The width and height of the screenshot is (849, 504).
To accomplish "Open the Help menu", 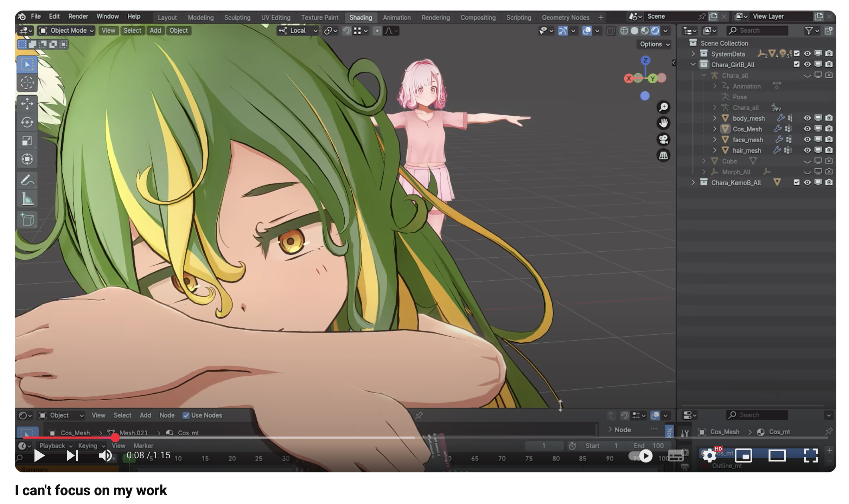I will pos(134,17).
